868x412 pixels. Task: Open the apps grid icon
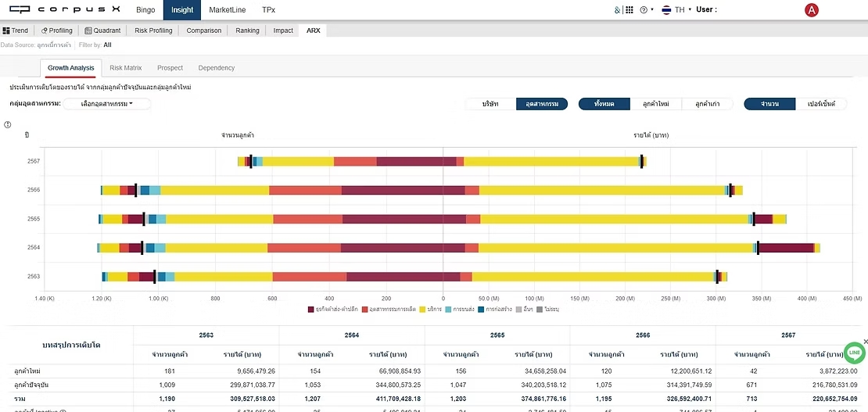pyautogui.click(x=629, y=10)
